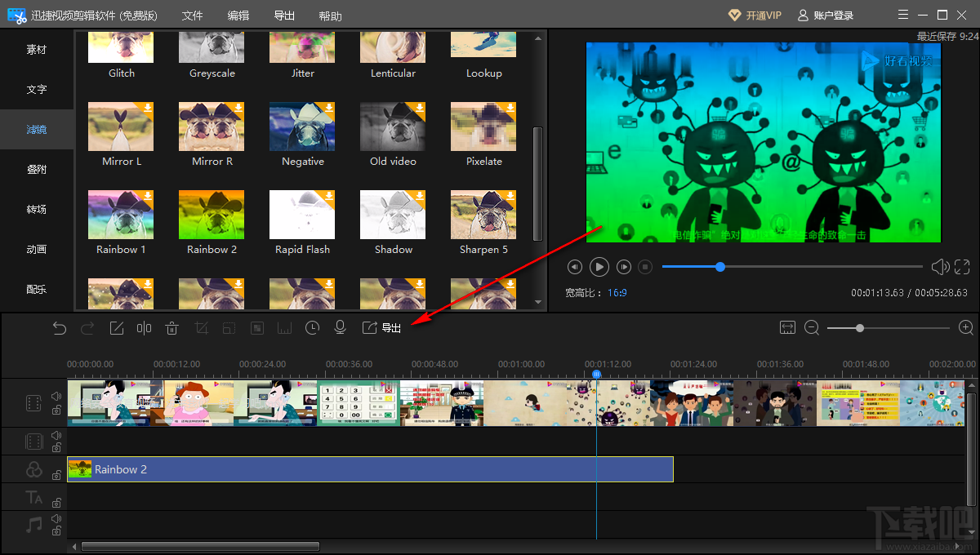
Task: Switch to the 转场 sidebar tab
Action: (x=37, y=209)
